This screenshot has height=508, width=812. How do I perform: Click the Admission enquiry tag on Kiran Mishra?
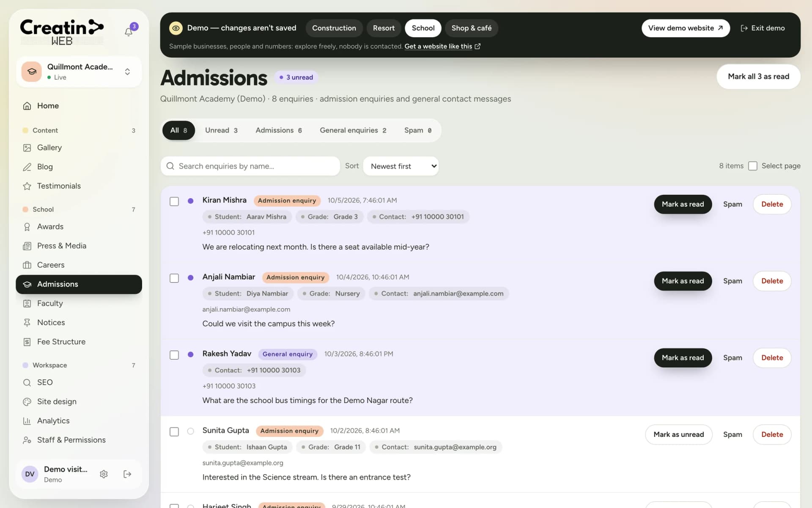click(x=287, y=201)
